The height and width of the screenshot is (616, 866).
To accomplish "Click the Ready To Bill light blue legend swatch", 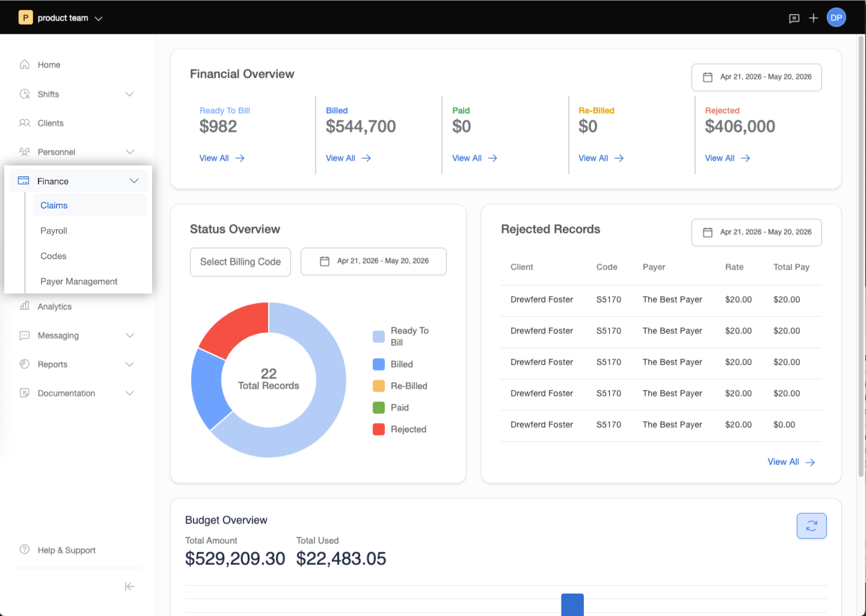I will click(379, 336).
